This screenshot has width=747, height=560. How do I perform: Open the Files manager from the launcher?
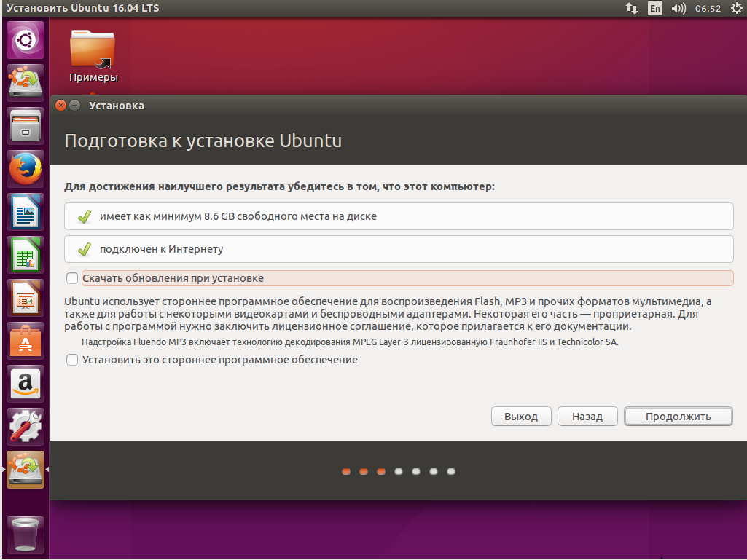(x=26, y=126)
